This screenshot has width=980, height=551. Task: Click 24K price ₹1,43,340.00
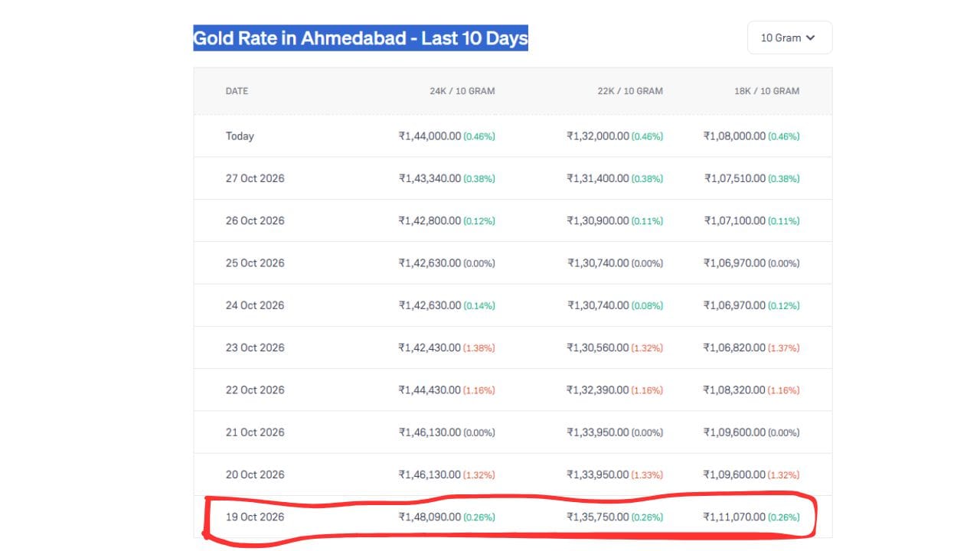click(430, 178)
